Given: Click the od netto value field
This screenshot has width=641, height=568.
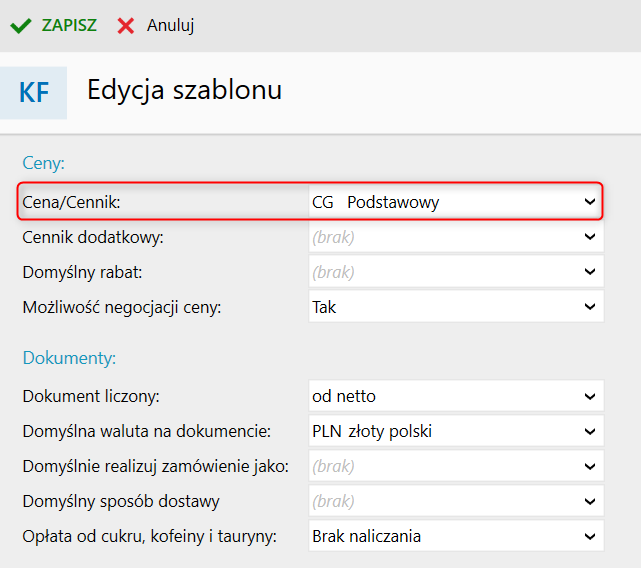Looking at the screenshot, I should (456, 396).
